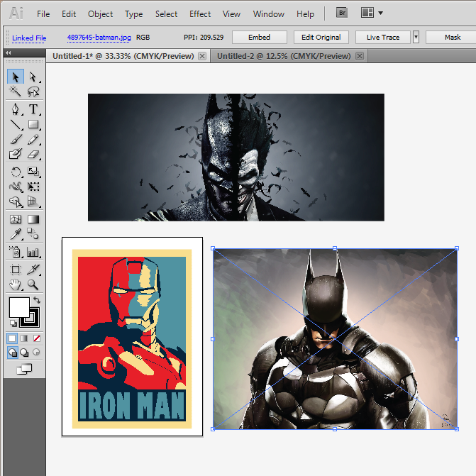Switch to the Untitled-2 document tab
476x476 pixels.
[284, 55]
